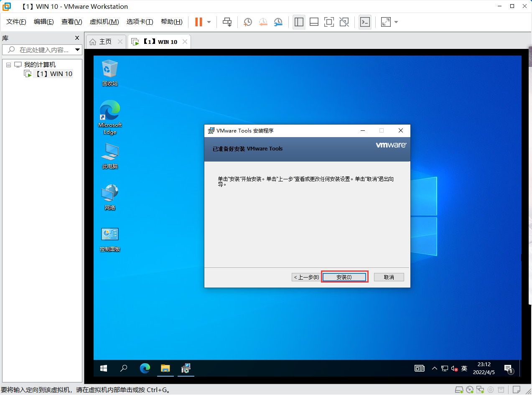Click the sound card status icon
This screenshot has height=395, width=532.
[x=491, y=390]
